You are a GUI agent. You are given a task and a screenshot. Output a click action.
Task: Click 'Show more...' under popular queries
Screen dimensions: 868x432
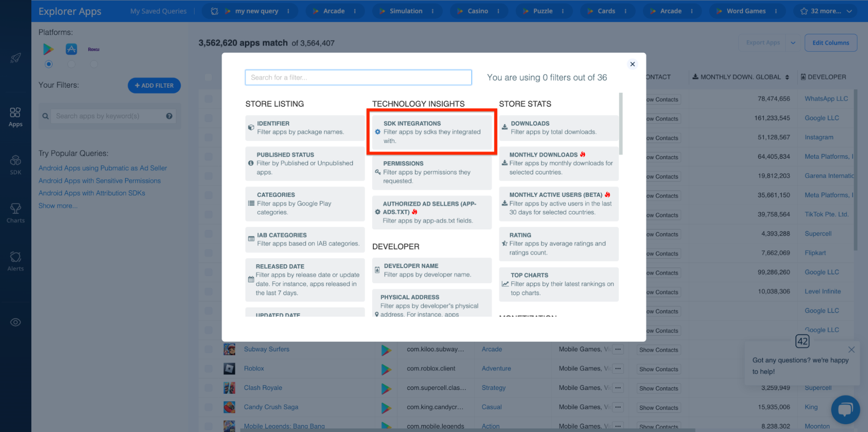(x=58, y=206)
